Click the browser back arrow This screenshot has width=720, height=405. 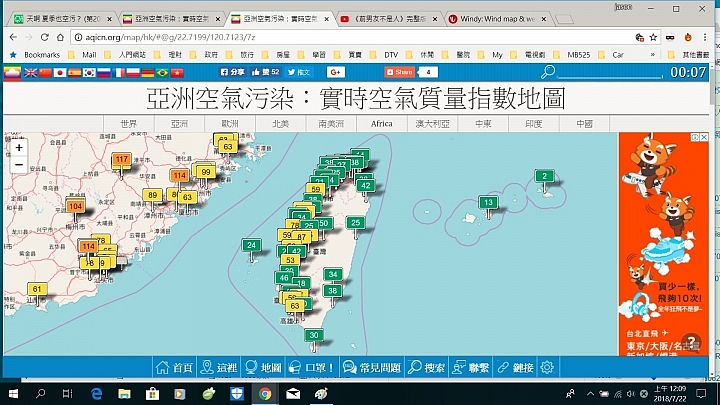click(x=13, y=37)
